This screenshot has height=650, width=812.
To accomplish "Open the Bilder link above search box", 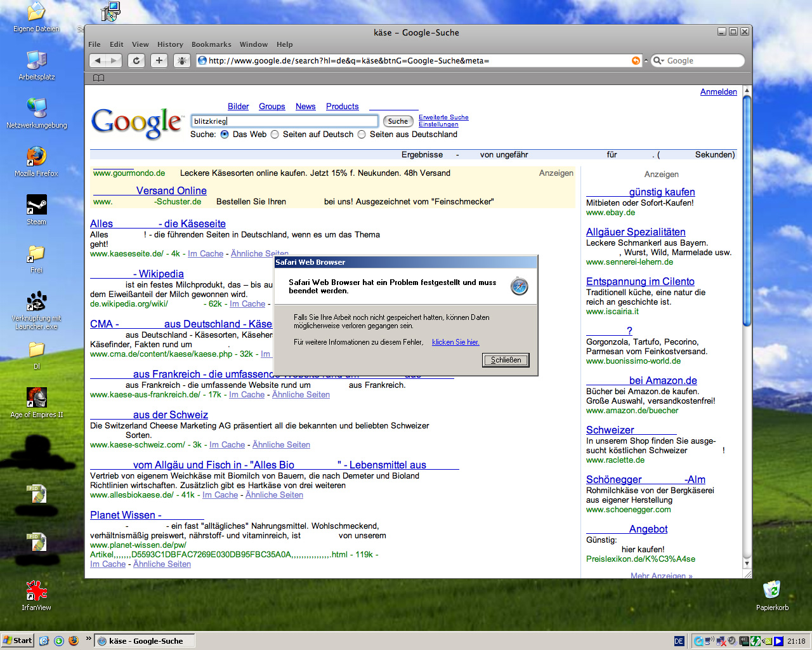I will [239, 107].
